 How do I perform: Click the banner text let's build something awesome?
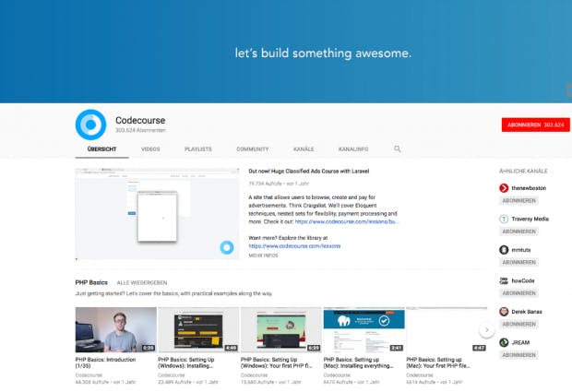tap(323, 53)
